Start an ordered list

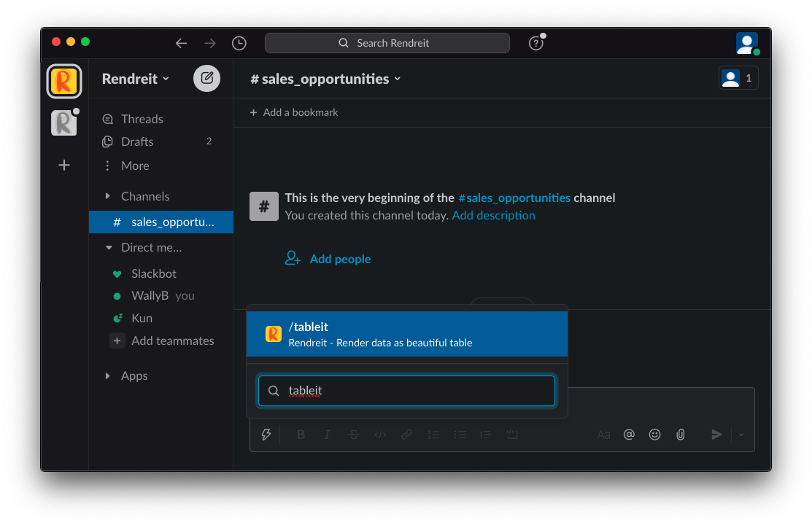click(x=433, y=435)
